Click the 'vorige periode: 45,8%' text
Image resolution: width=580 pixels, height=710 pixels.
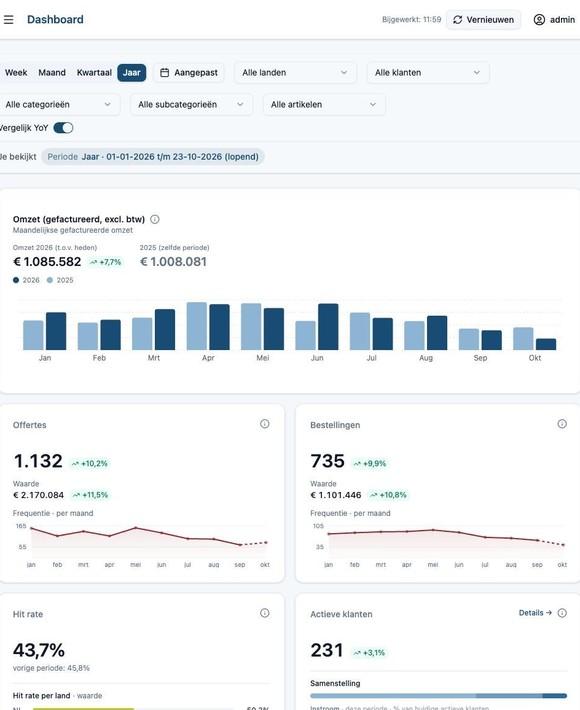pyautogui.click(x=51, y=668)
